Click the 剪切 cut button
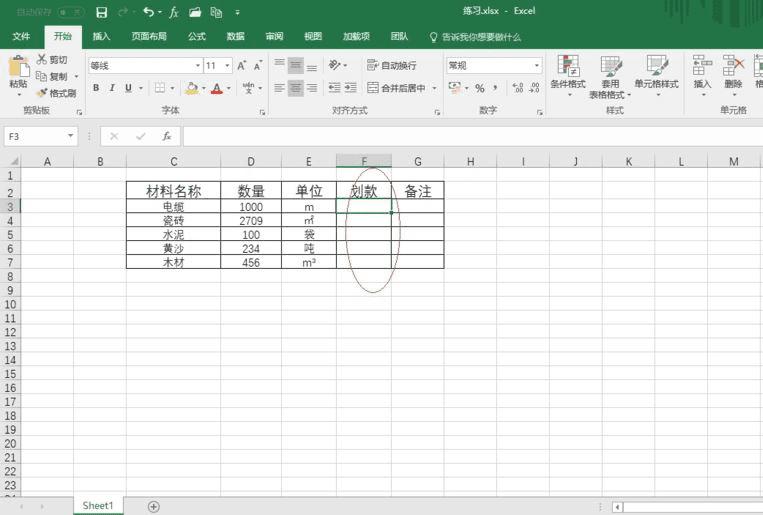 click(52, 59)
